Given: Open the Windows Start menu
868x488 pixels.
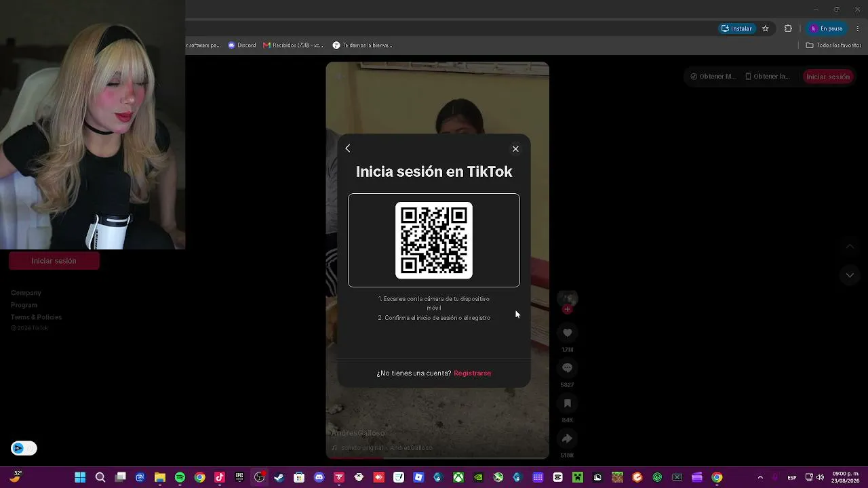Looking at the screenshot, I should [80, 478].
